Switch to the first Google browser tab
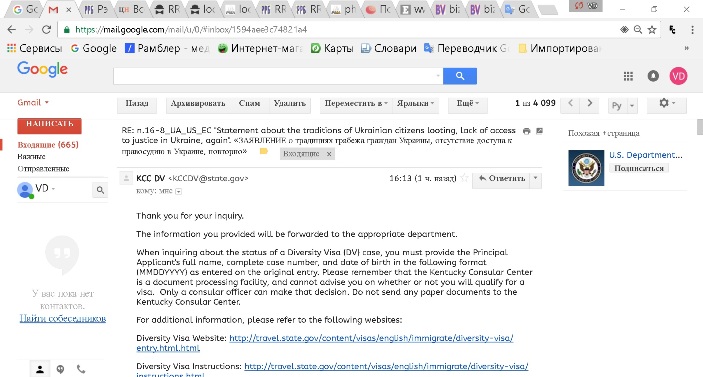 coord(25,10)
